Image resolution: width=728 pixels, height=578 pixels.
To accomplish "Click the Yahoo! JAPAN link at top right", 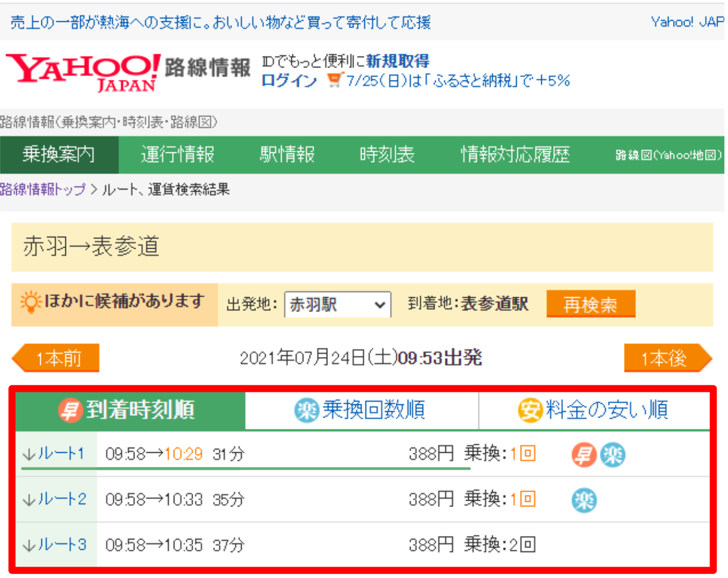I will (687, 22).
